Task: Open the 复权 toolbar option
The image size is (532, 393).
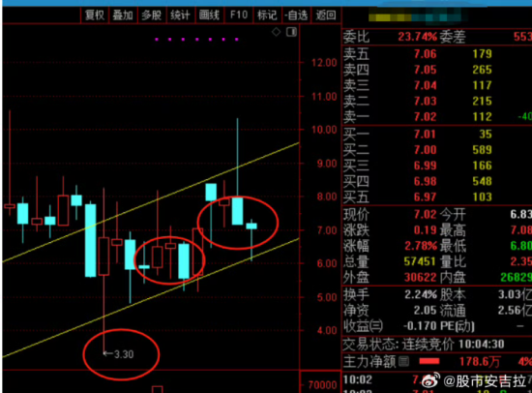Action: click(95, 15)
